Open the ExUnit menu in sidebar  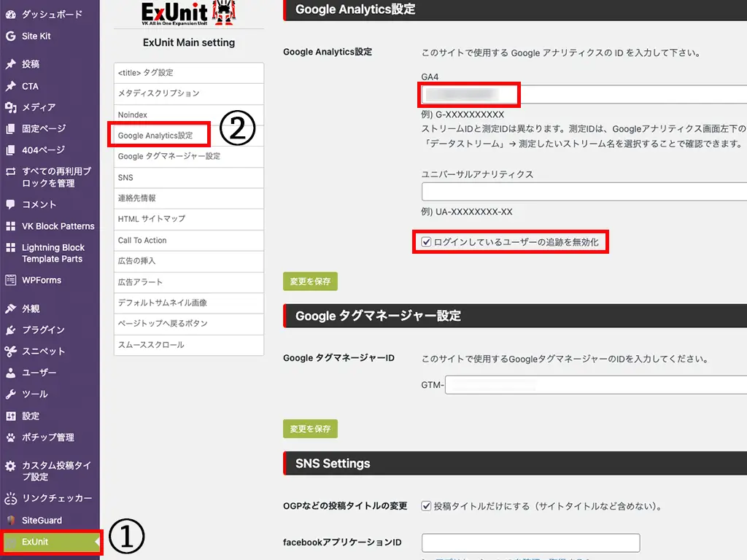(50, 542)
